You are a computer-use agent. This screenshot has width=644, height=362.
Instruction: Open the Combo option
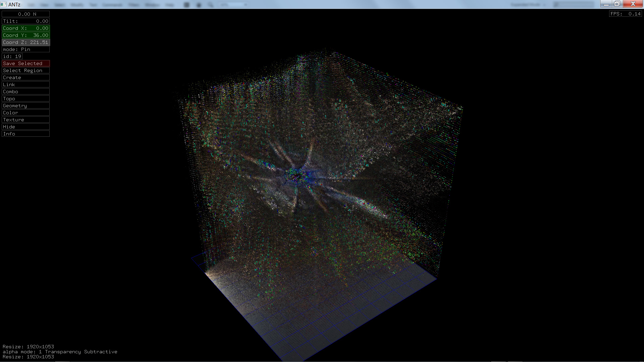(x=25, y=92)
